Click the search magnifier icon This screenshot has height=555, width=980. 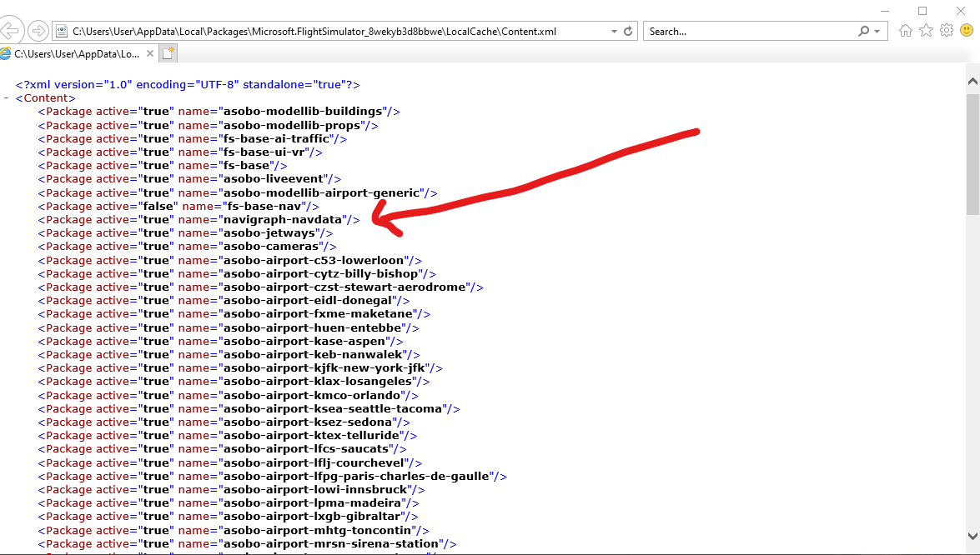click(864, 32)
